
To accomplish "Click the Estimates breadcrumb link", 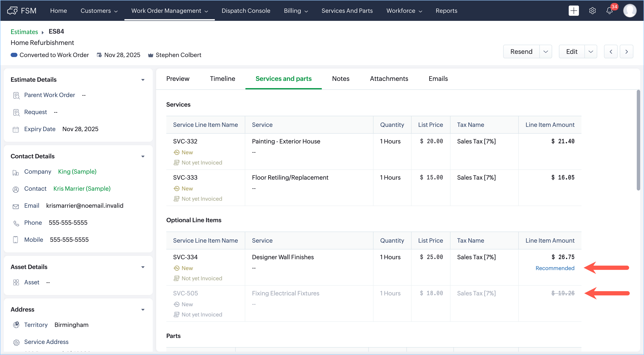I will 24,32.
